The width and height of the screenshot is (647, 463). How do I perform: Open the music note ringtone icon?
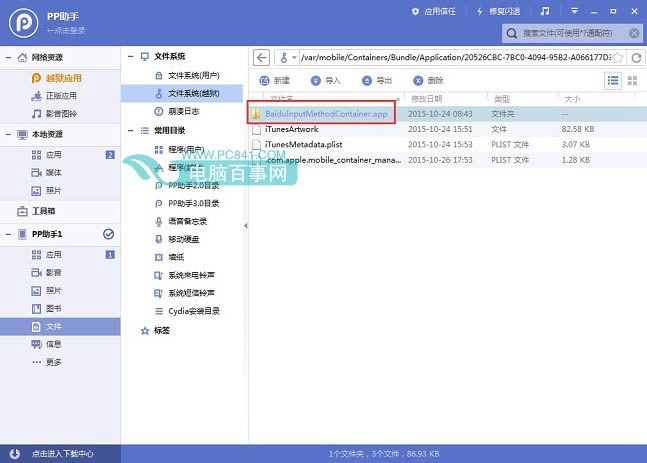[x=545, y=11]
